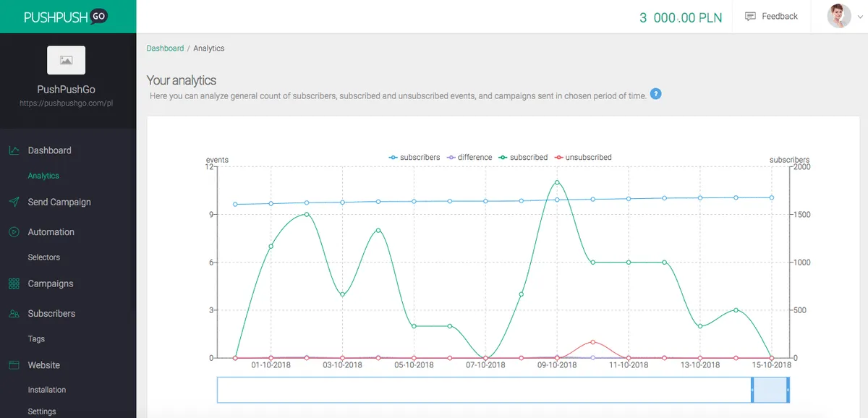Hide the unsubscribed series via legend
The image size is (868, 418).
click(583, 157)
